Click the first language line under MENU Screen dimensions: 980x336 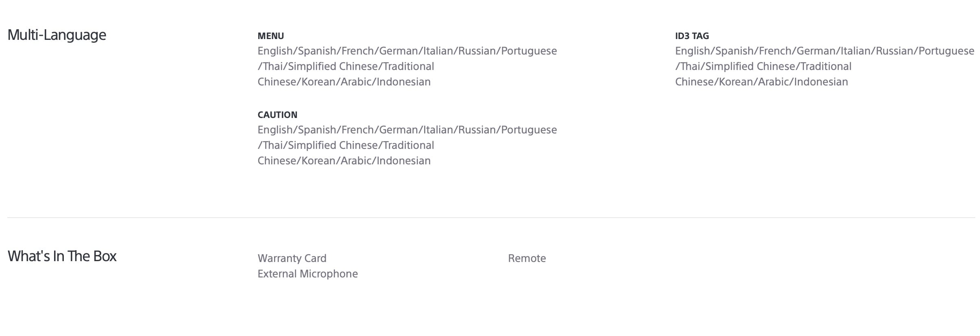pos(407,51)
